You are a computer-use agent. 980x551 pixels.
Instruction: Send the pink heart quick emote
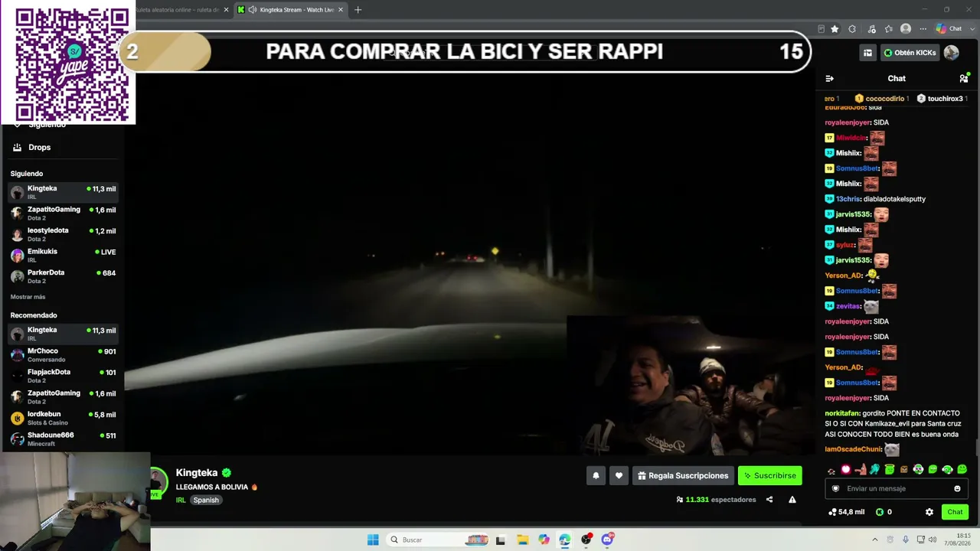pyautogui.click(x=846, y=469)
